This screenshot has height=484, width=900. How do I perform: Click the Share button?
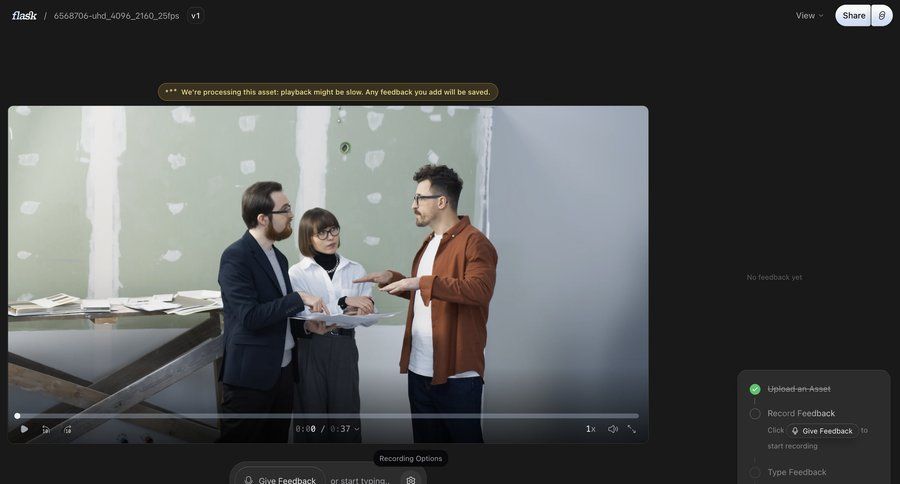click(x=854, y=16)
